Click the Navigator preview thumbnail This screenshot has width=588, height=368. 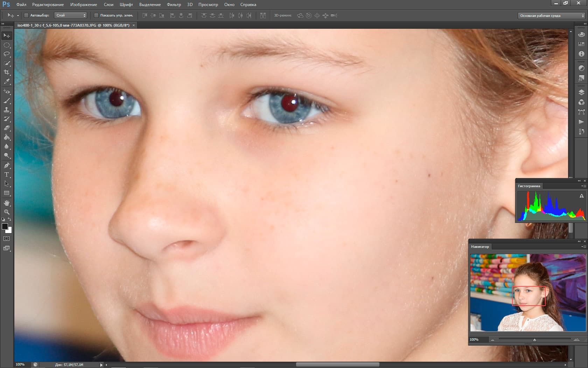pyautogui.click(x=528, y=293)
